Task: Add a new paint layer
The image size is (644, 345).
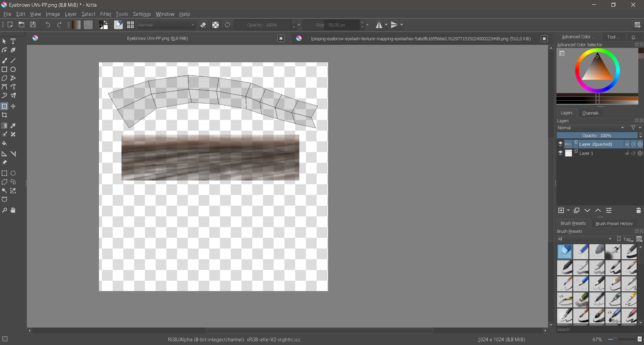Action: click(561, 210)
